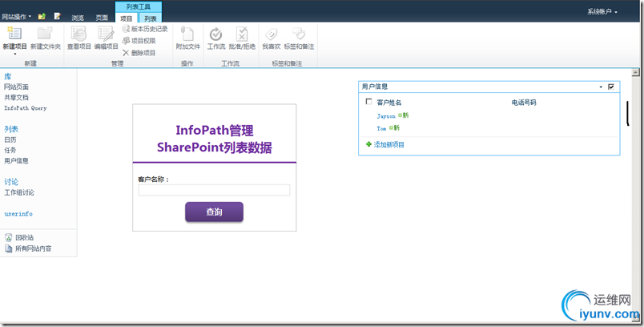Open InfoPath Query library link
Viewport: 644px width, 327px height.
(x=26, y=108)
